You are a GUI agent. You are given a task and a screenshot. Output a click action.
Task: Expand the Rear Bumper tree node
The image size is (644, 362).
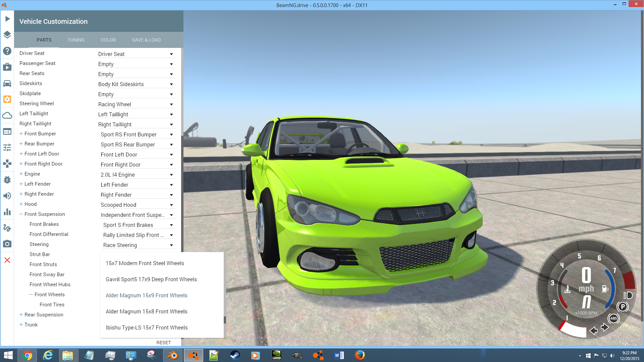(21, 144)
